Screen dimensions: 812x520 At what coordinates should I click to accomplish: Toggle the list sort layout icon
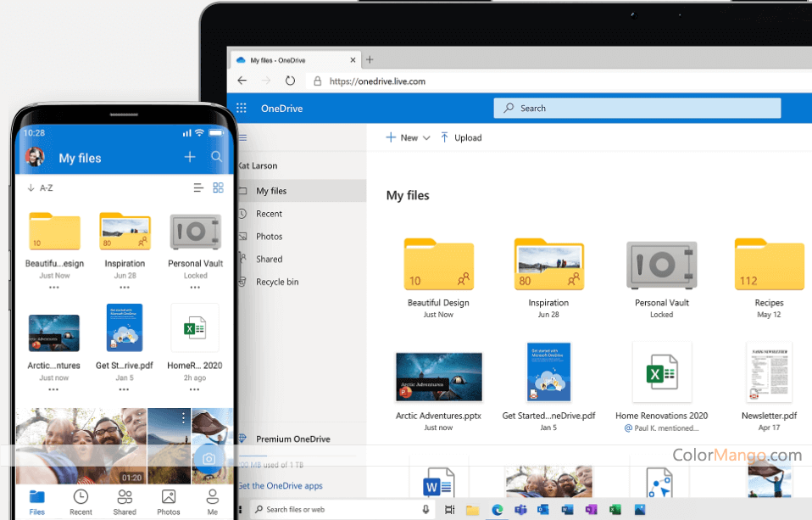[198, 187]
